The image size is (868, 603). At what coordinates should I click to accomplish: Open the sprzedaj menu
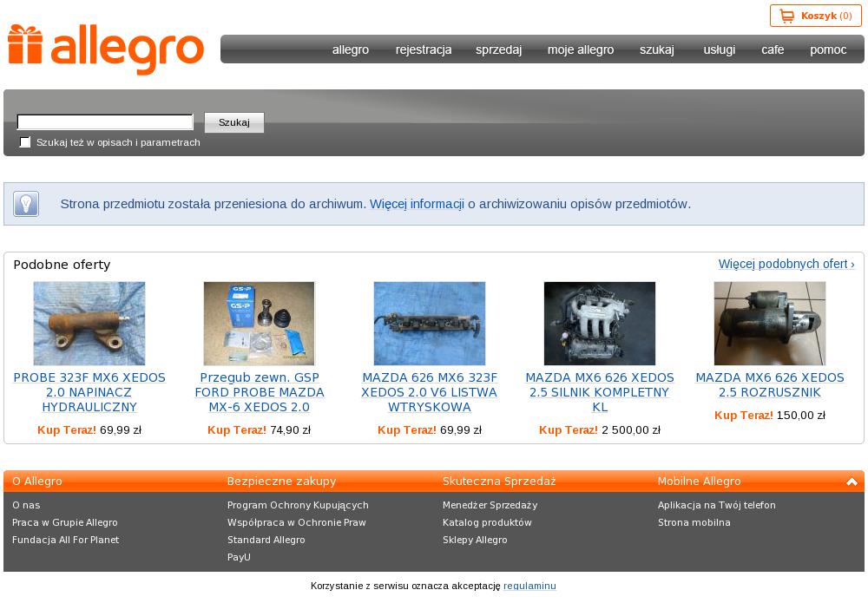click(x=499, y=49)
